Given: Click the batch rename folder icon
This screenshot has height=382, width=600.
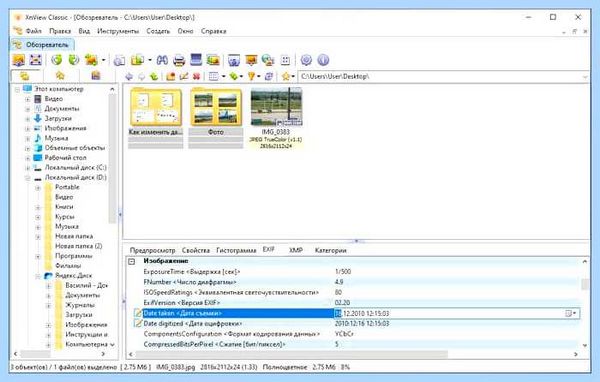Looking at the screenshot, I should pyautogui.click(x=137, y=60).
